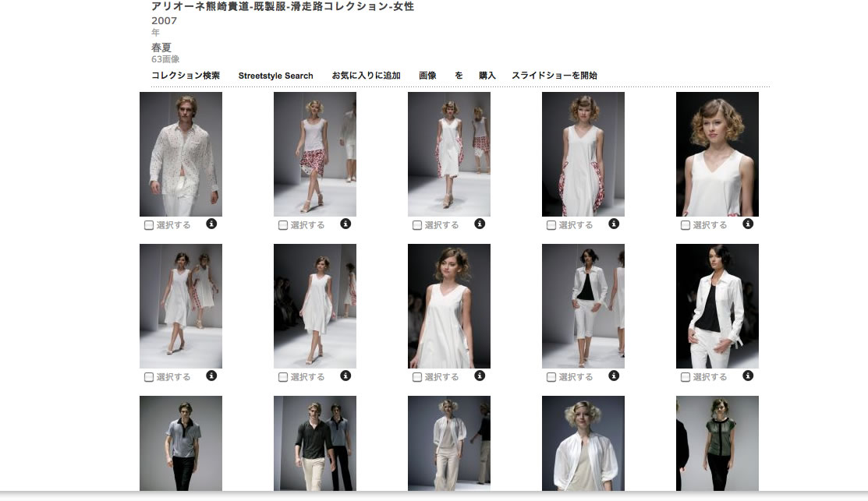Viewport: 868px width, 501px height.
Task: Tick 選択する for man in patterned white shirt
Action: pos(149,226)
